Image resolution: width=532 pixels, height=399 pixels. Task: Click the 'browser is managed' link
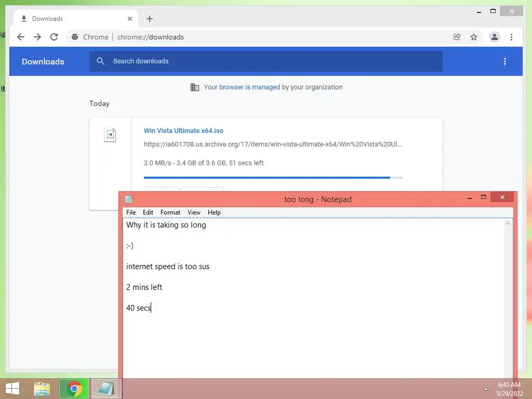(249, 87)
